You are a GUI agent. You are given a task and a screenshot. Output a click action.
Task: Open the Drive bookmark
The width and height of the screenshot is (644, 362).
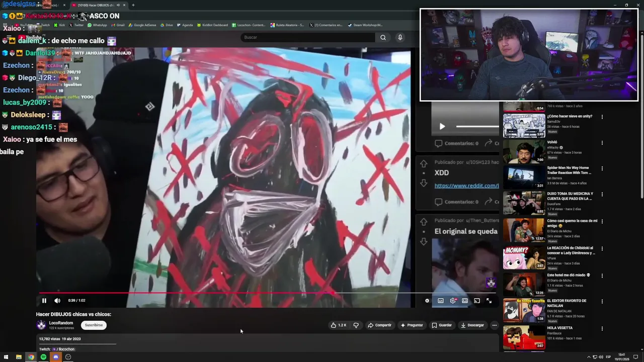pyautogui.click(x=166, y=25)
